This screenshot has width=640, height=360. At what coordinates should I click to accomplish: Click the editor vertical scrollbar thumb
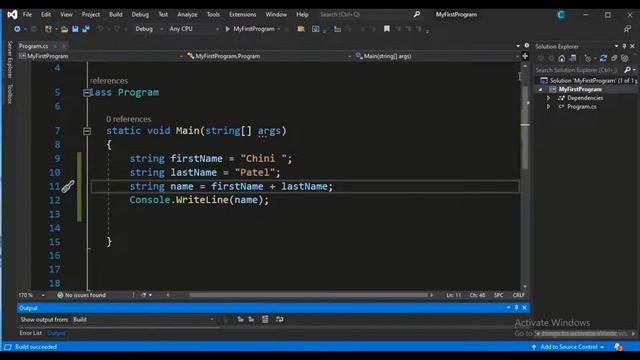525,127
